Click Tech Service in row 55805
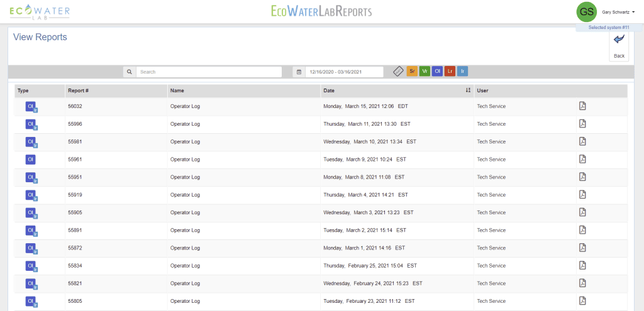This screenshot has width=644, height=311. 491,301
